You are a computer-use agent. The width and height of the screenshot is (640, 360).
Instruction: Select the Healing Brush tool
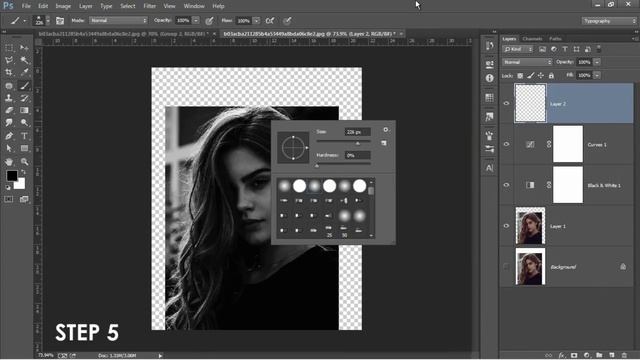pyautogui.click(x=9, y=86)
